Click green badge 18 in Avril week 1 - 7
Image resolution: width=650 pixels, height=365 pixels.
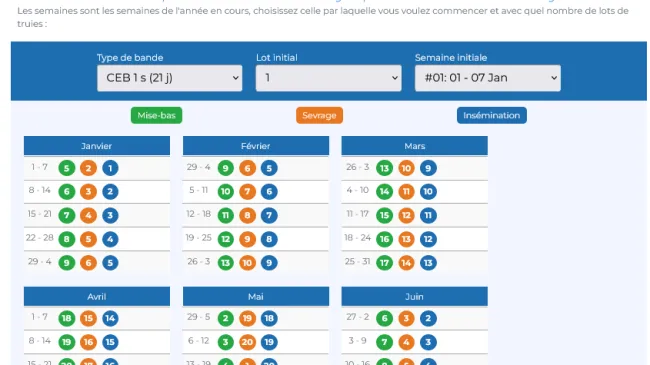[67, 318]
